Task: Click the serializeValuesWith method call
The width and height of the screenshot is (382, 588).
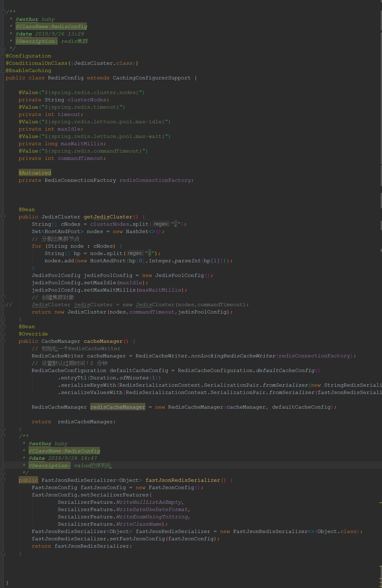Action: coord(92,392)
